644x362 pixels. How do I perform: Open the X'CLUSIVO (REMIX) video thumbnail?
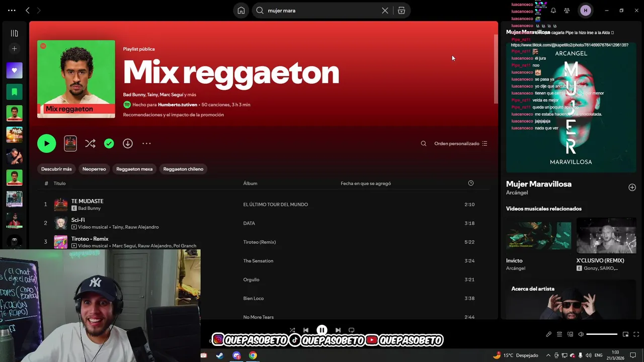[606, 235]
